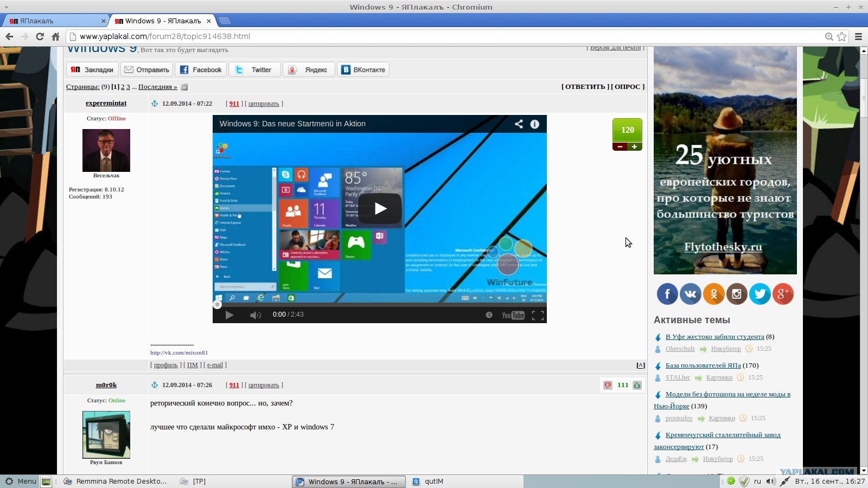This screenshot has width=868, height=488.
Task: Share the topic via Яндекс button
Action: pos(309,69)
